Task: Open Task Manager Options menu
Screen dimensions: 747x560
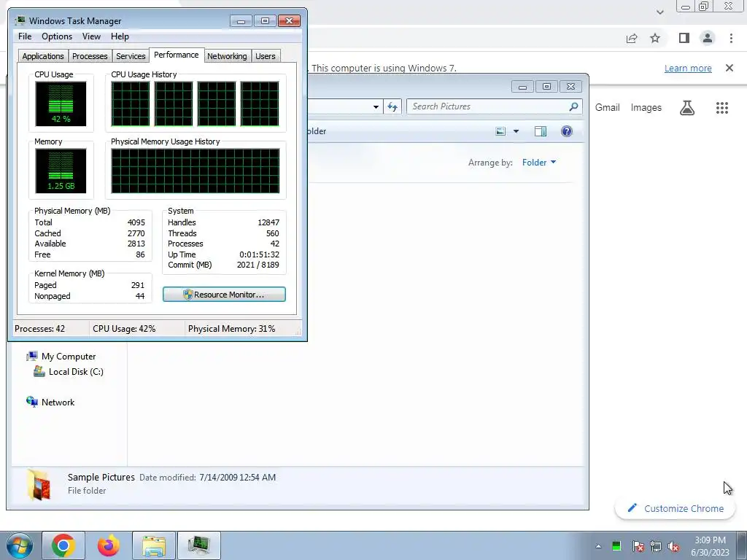Action: [x=57, y=36]
